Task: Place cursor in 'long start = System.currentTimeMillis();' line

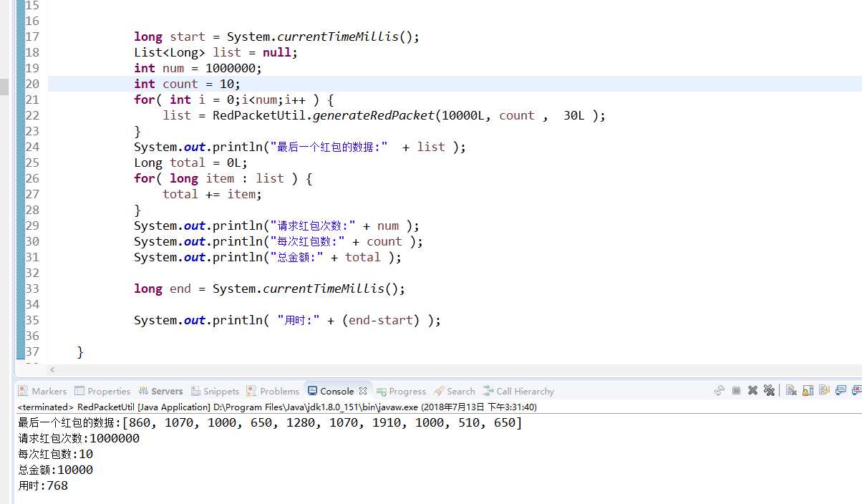Action: click(x=276, y=37)
